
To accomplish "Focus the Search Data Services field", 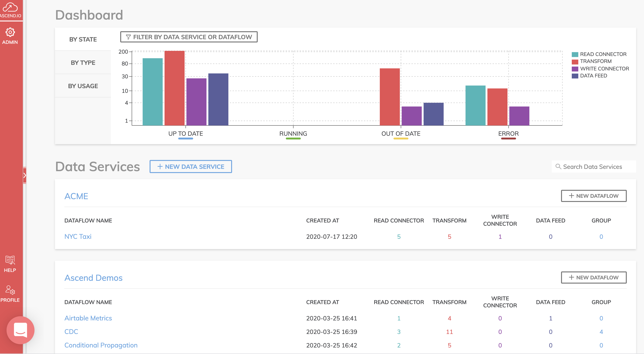I will click(x=594, y=167).
